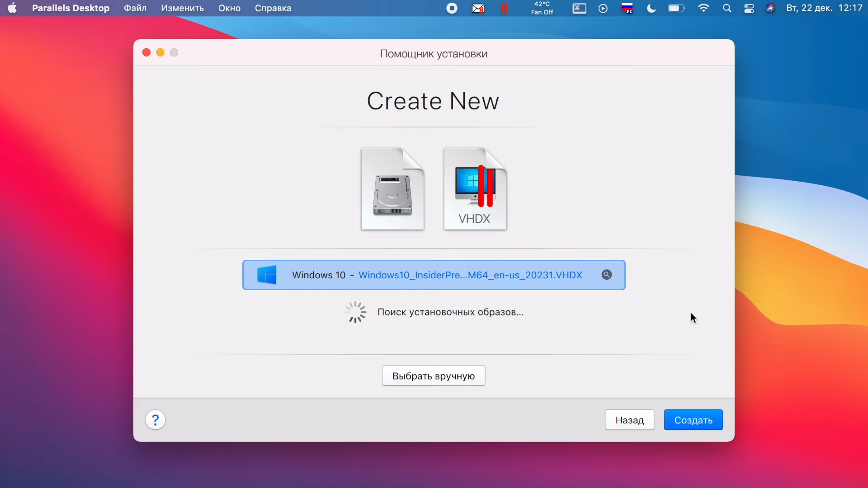The image size is (868, 488).
Task: Click the Windows10_InsiderPre...VHDX file link
Action: [x=470, y=275]
